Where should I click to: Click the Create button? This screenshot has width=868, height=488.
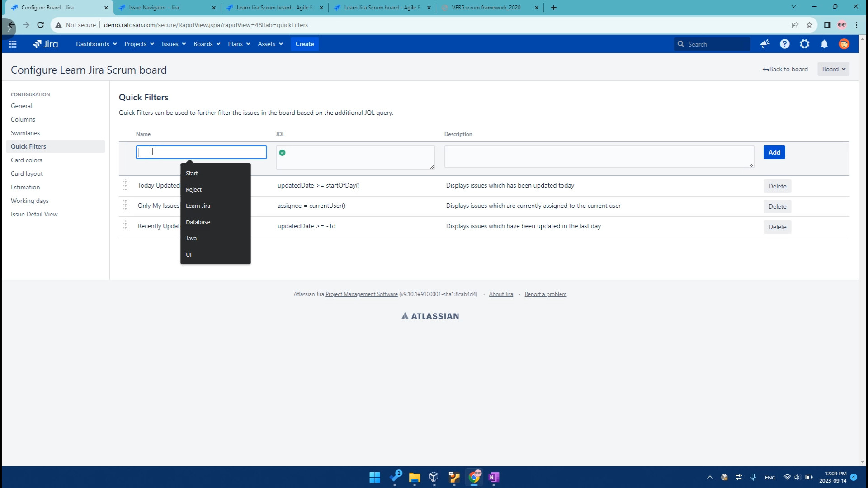305,44
